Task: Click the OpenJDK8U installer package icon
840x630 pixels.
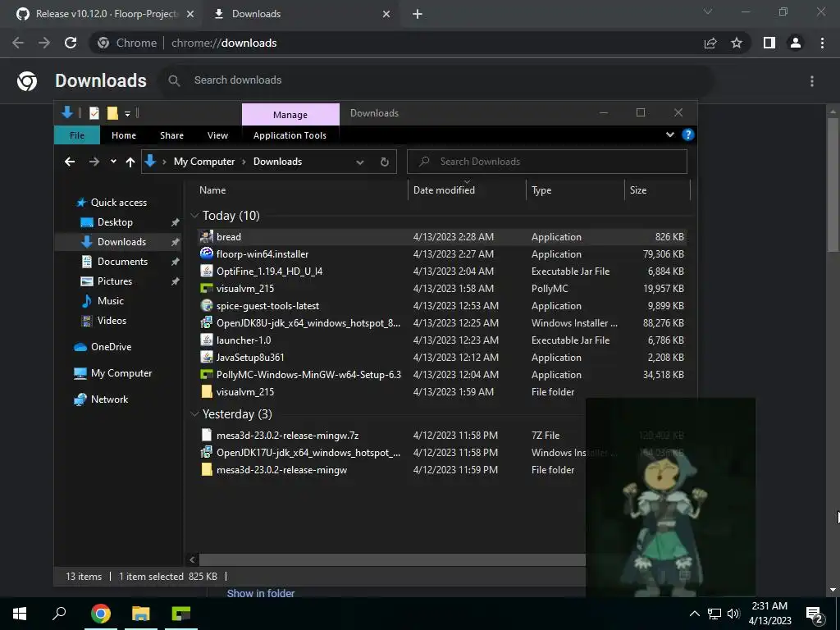Action: pyautogui.click(x=206, y=322)
